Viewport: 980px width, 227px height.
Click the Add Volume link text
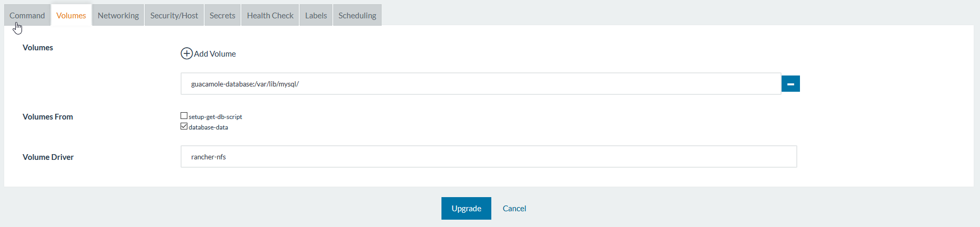(x=215, y=53)
